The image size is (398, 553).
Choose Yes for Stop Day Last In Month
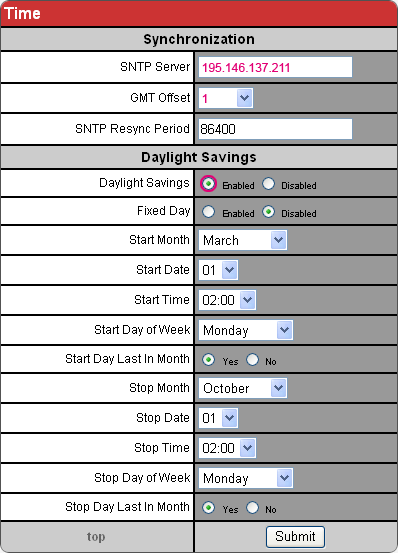[208, 508]
